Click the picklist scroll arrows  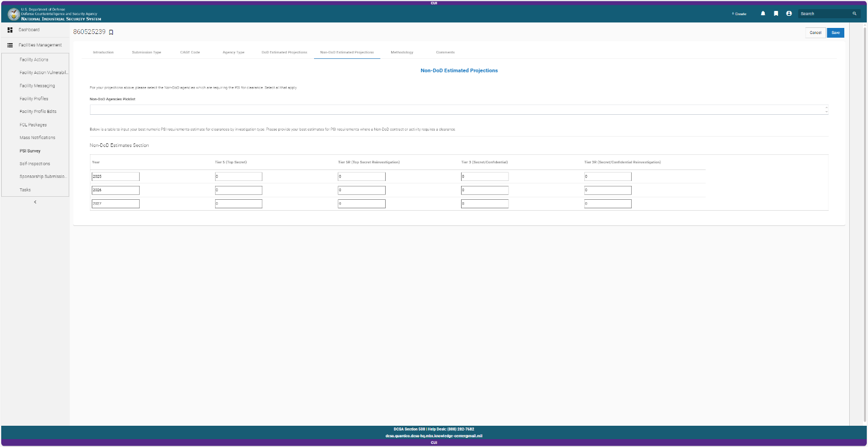(826, 109)
